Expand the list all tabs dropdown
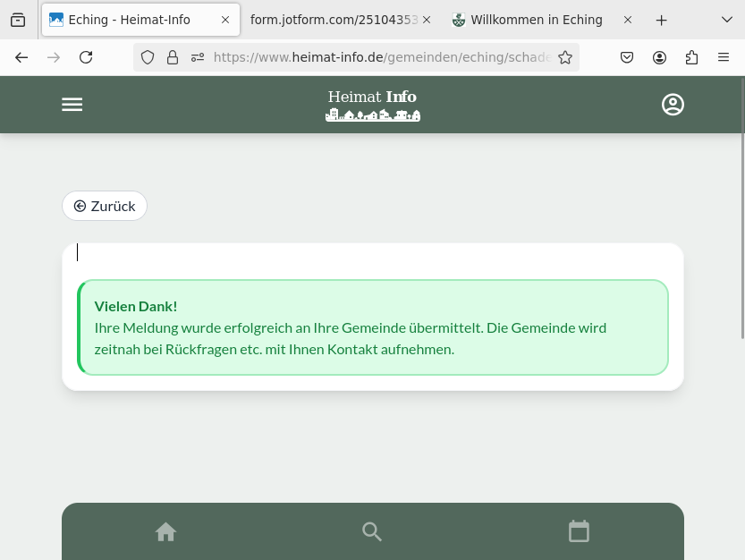 (726, 20)
